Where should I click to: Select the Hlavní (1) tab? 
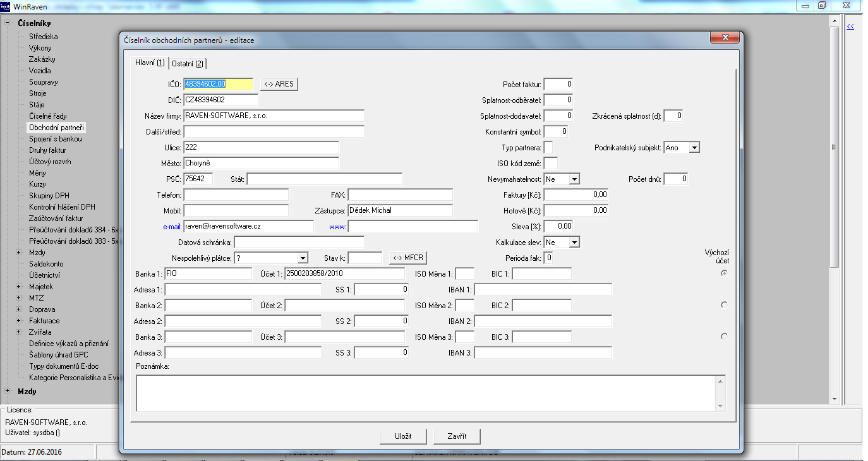pyautogui.click(x=150, y=63)
